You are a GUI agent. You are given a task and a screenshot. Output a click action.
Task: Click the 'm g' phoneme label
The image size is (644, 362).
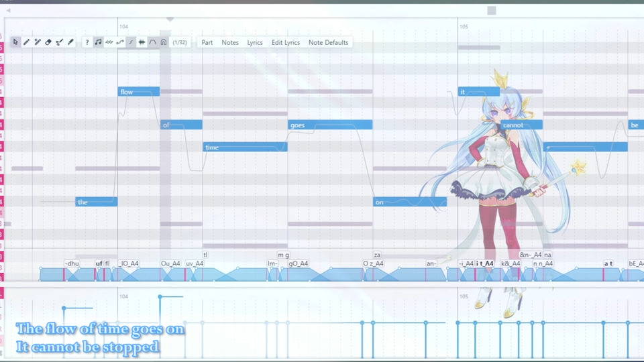(x=283, y=255)
